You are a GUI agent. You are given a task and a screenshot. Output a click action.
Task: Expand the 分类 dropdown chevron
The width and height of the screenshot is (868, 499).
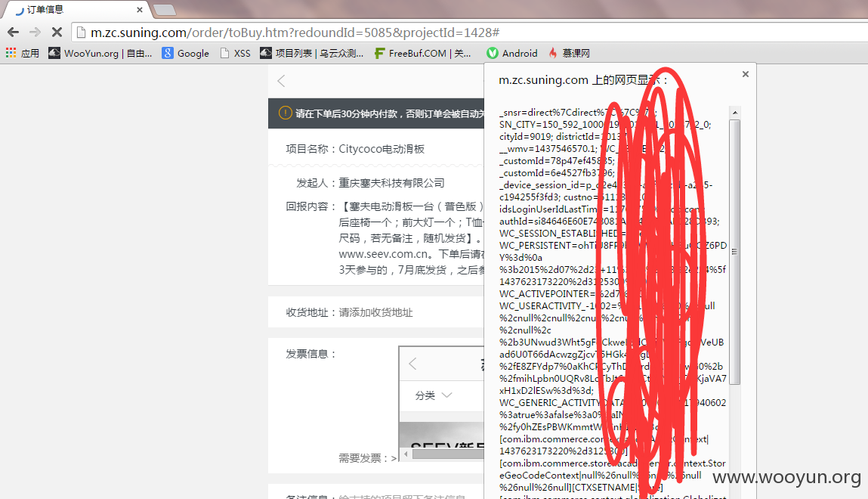coord(447,395)
